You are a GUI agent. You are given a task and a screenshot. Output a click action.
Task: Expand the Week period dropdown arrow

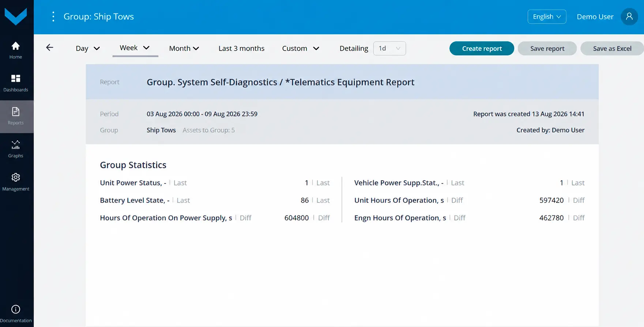pyautogui.click(x=146, y=48)
